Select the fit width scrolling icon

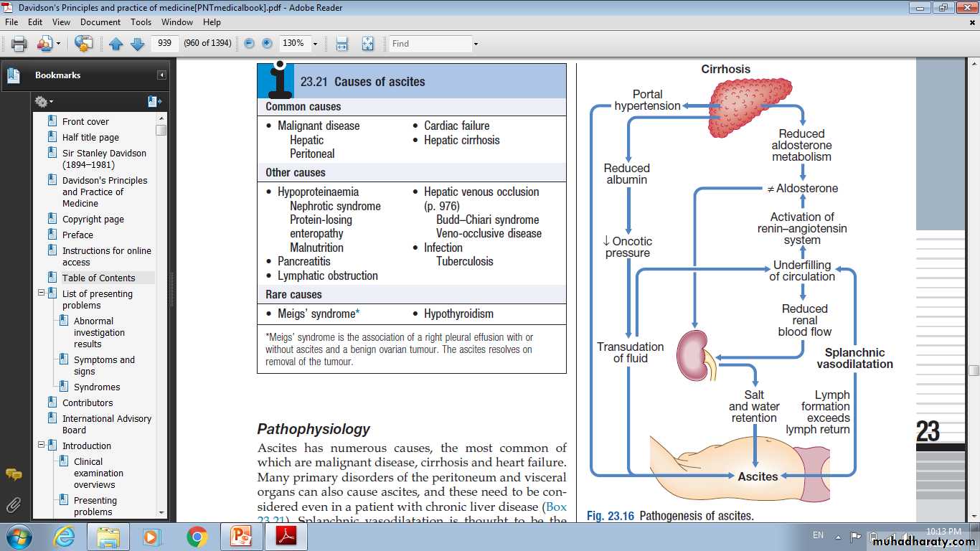pyautogui.click(x=342, y=44)
